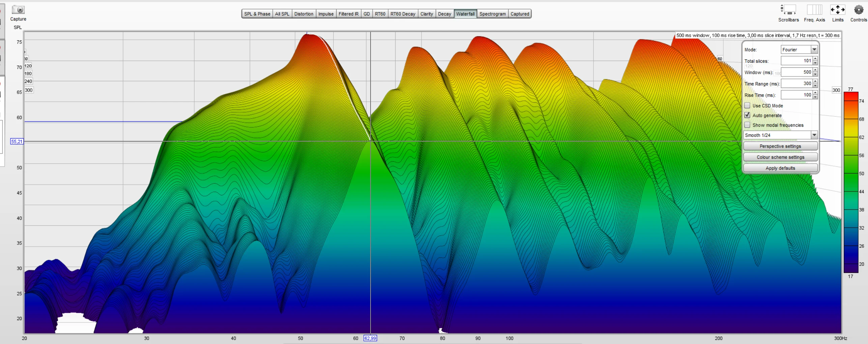Switch to the Decay tab

tap(445, 14)
